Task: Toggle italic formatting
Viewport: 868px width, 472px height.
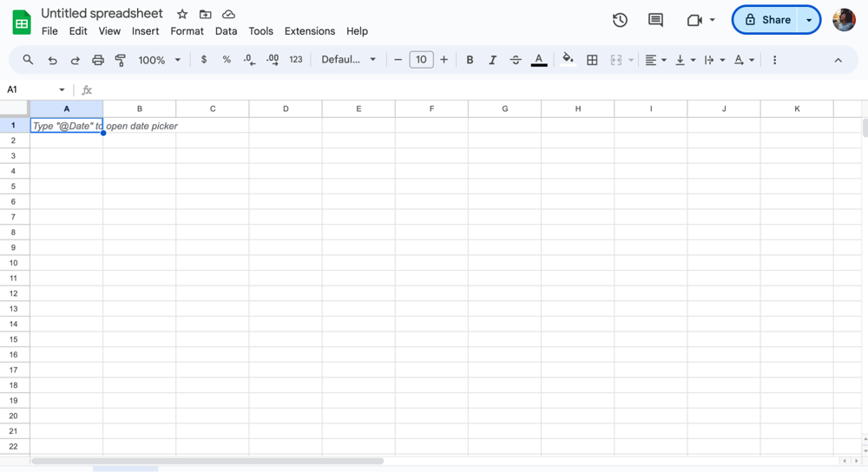Action: [492, 60]
